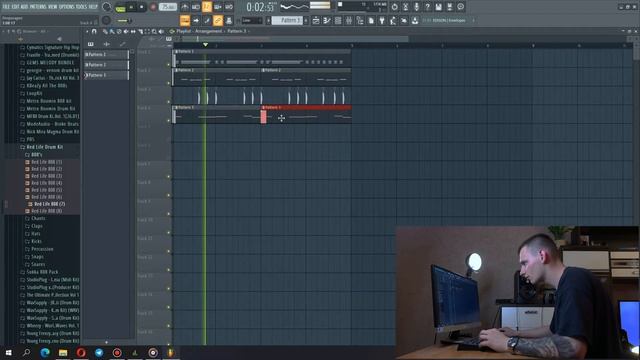Toggle the highlighted link/multilink controllers icon
Screen dimensions: 640x360
(x=218, y=20)
